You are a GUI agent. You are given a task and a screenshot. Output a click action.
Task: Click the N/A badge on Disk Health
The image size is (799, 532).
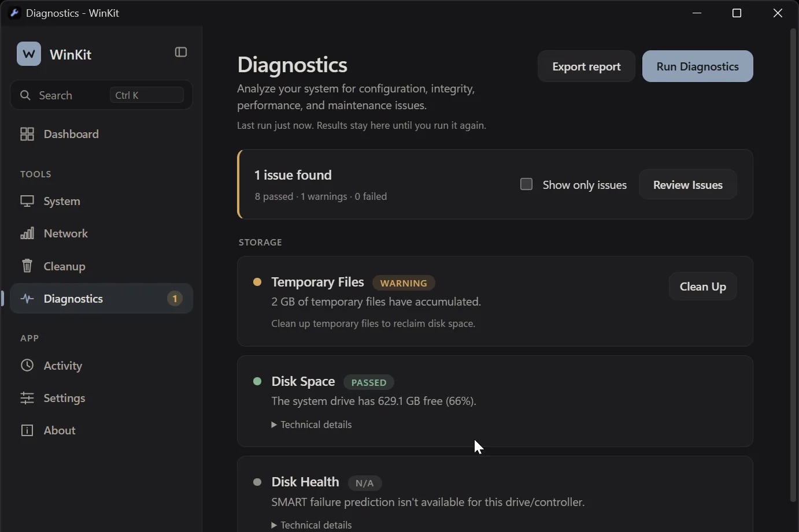364,483
